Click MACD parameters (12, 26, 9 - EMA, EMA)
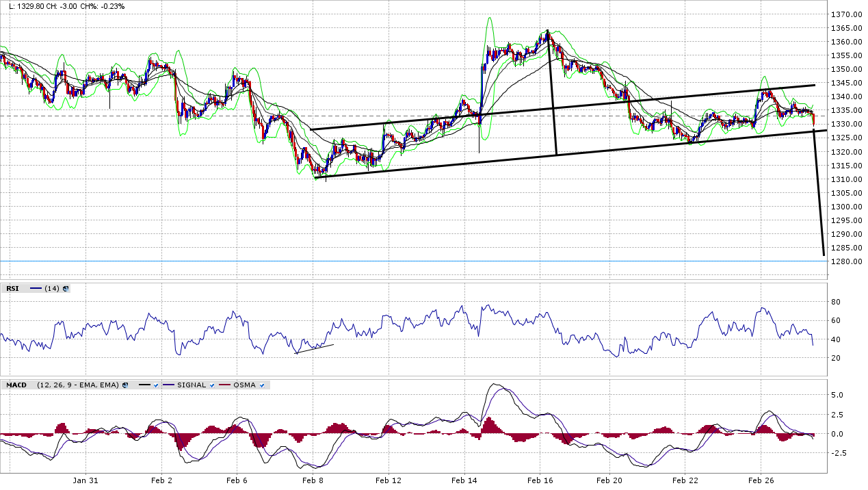 tap(77, 385)
